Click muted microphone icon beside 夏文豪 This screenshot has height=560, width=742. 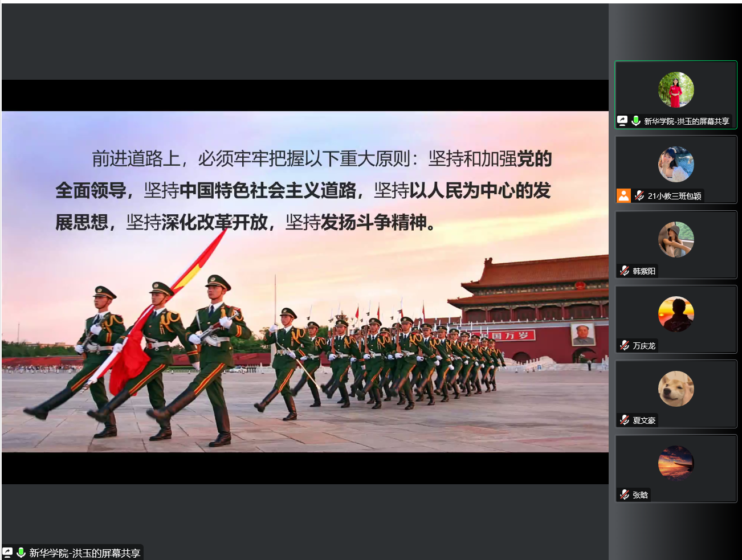pos(625,420)
